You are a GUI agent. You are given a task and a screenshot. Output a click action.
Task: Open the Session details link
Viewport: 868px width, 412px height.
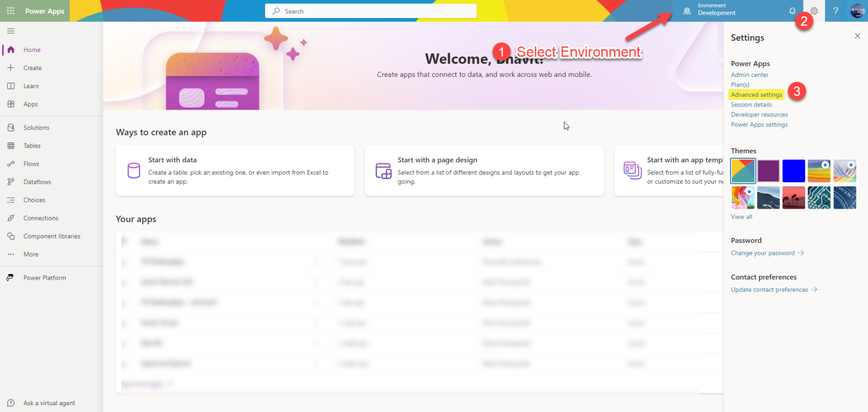tap(751, 105)
